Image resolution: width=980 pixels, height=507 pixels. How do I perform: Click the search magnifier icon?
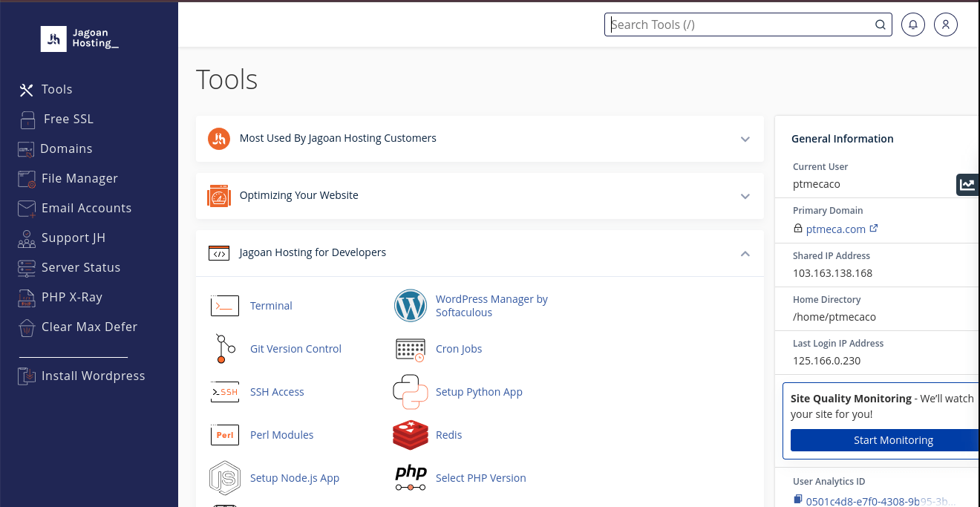pos(881,24)
